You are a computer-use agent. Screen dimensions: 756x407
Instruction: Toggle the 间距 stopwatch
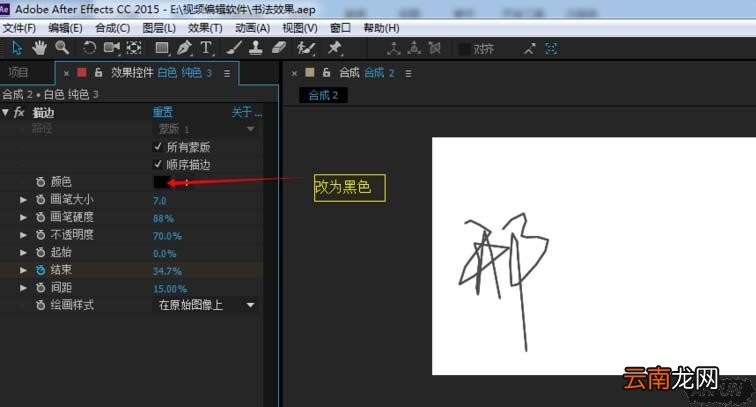click(40, 287)
